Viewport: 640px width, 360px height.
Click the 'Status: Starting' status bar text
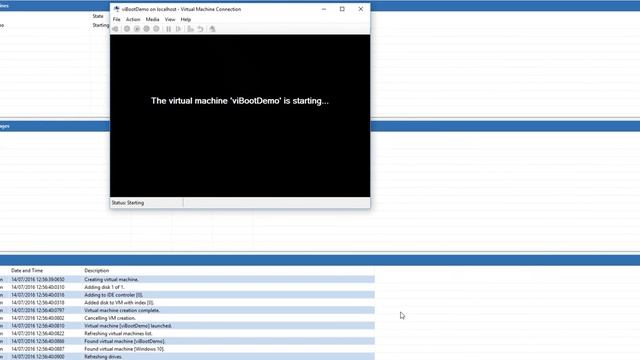(128, 203)
